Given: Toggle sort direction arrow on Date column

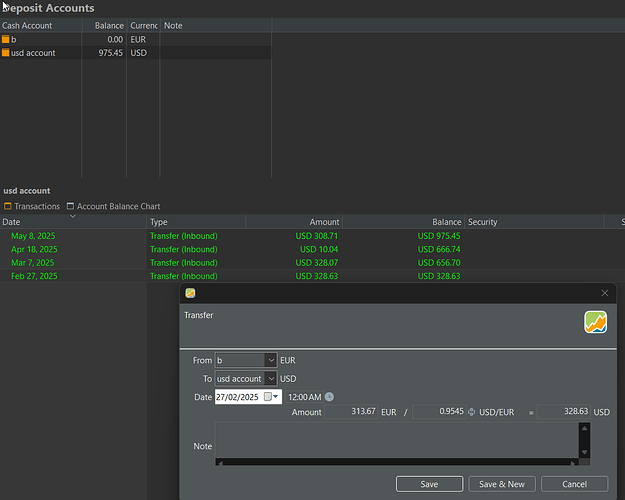Looking at the screenshot, I should (73, 217).
